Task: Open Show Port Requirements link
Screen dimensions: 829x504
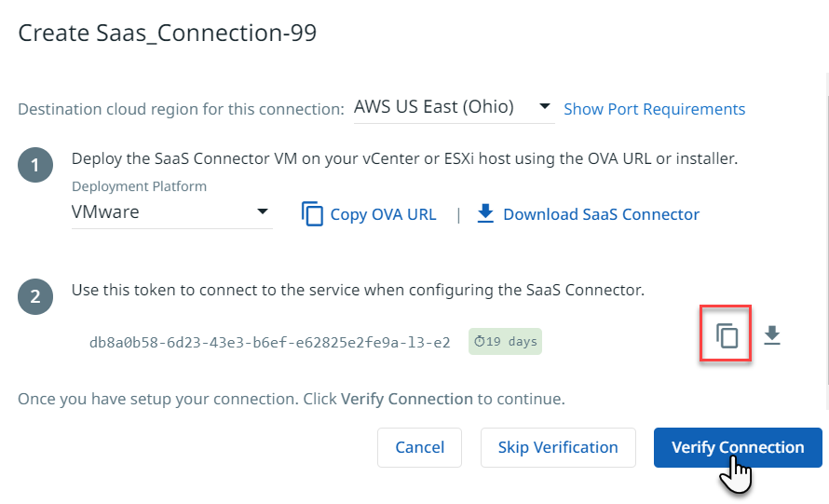Action: 654,109
